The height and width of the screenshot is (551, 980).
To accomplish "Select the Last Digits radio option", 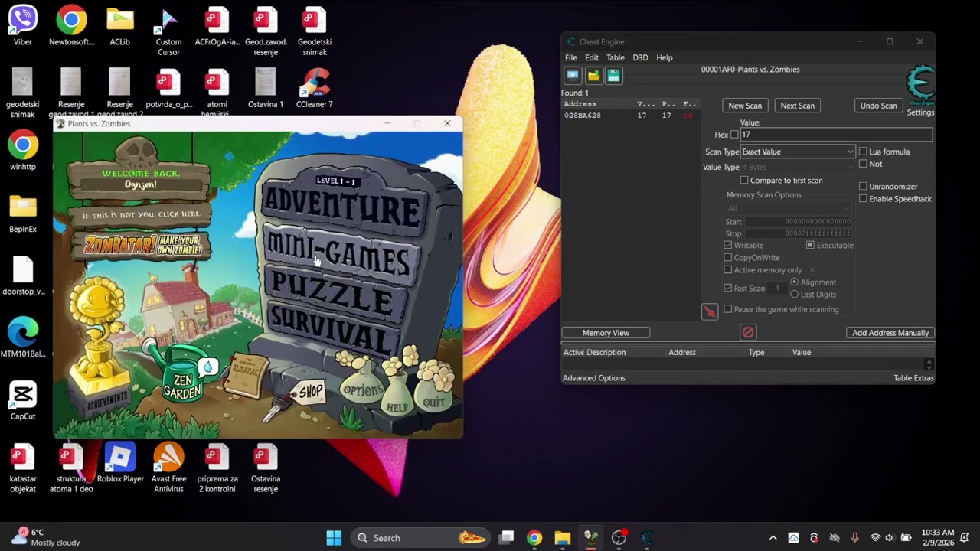I will (x=794, y=295).
